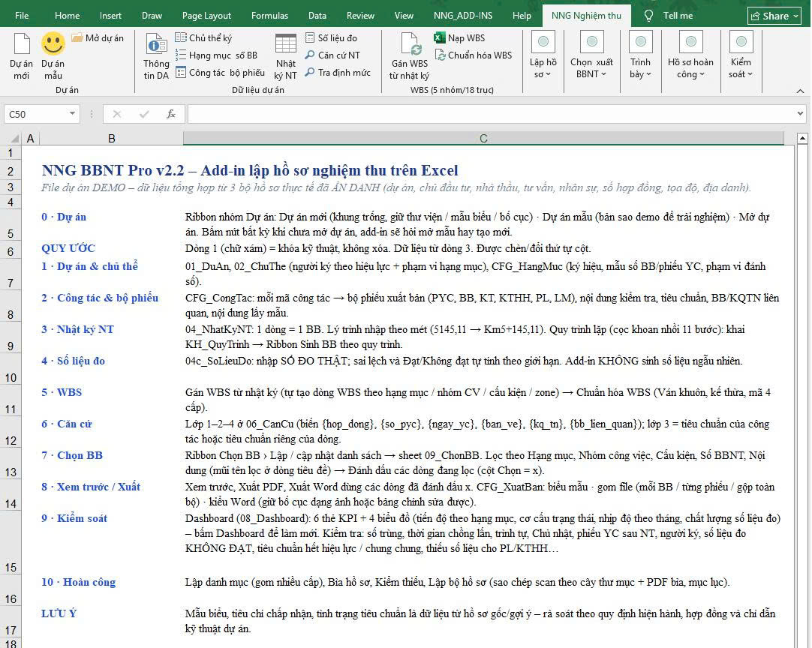
Task: Click Chuẩn hóa WBS tool
Action: (473, 55)
